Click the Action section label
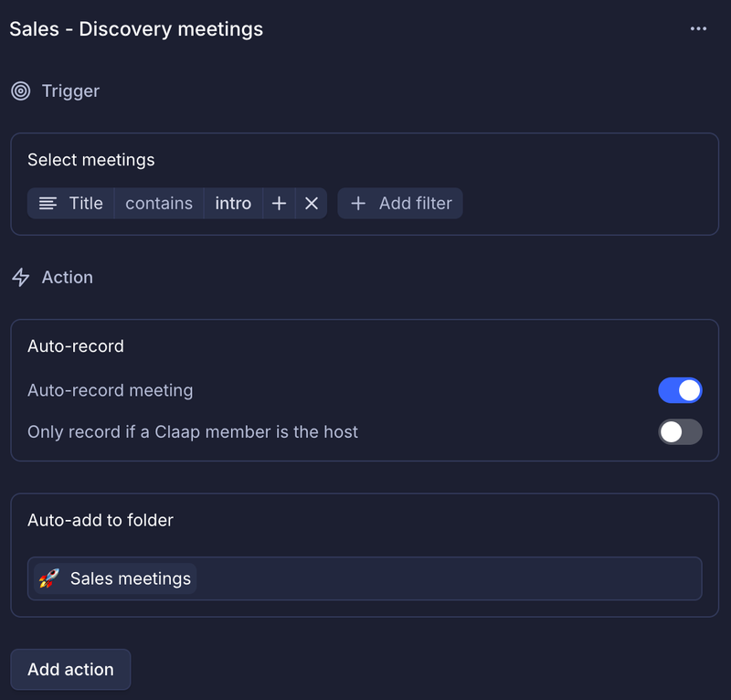731x700 pixels. 67,278
